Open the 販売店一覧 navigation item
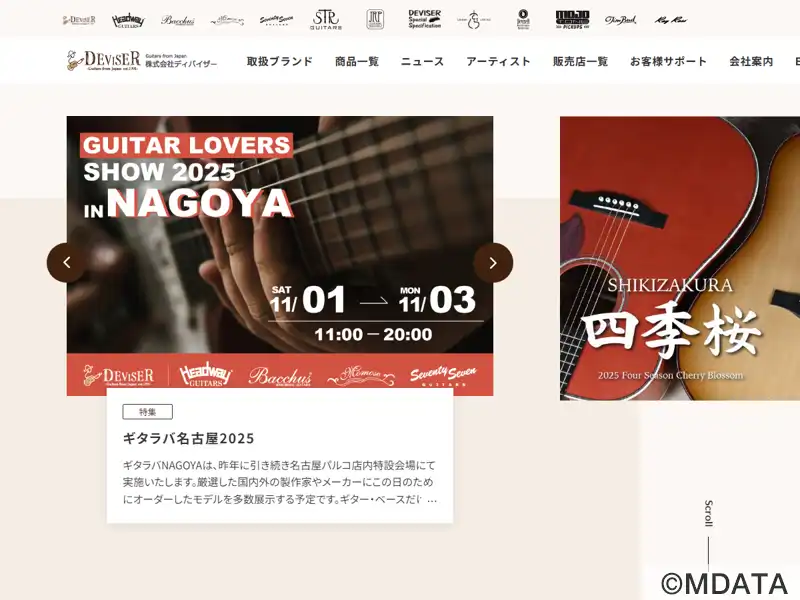 (x=580, y=62)
